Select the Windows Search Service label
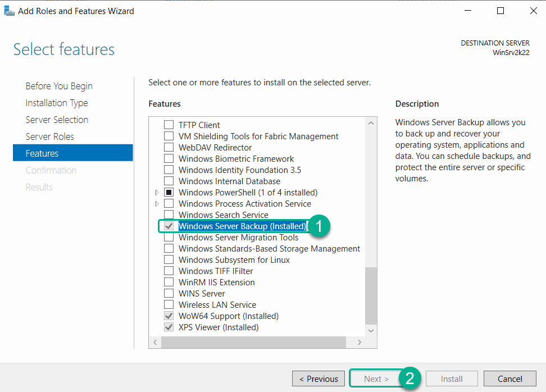Viewport: 546px width, 392px height. [223, 215]
